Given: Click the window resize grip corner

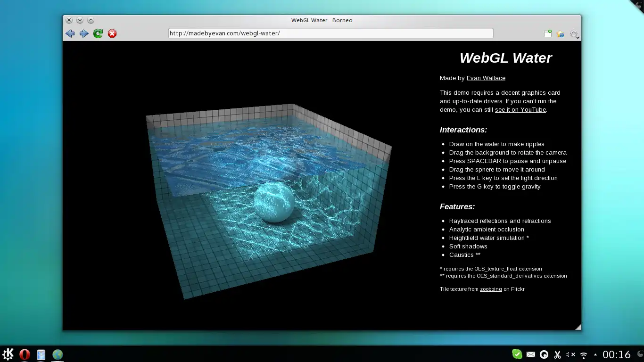Looking at the screenshot, I should point(578,327).
